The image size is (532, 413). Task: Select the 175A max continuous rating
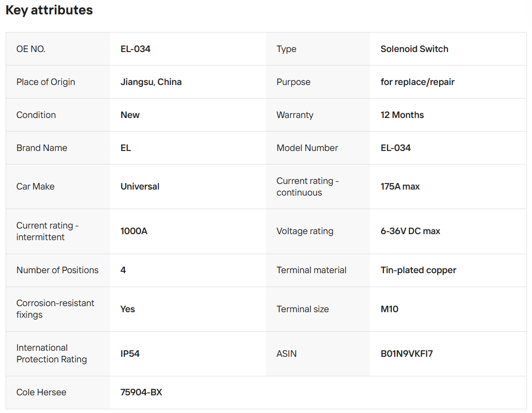(400, 186)
